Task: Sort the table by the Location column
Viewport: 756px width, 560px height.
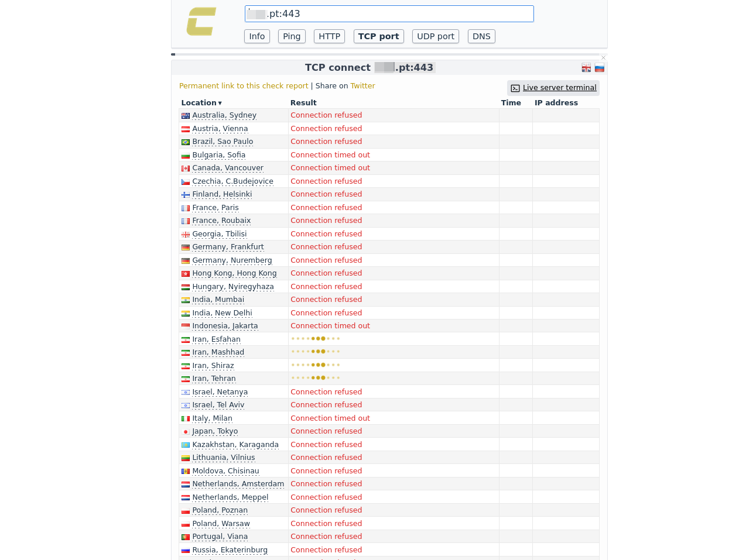Action: coord(201,103)
